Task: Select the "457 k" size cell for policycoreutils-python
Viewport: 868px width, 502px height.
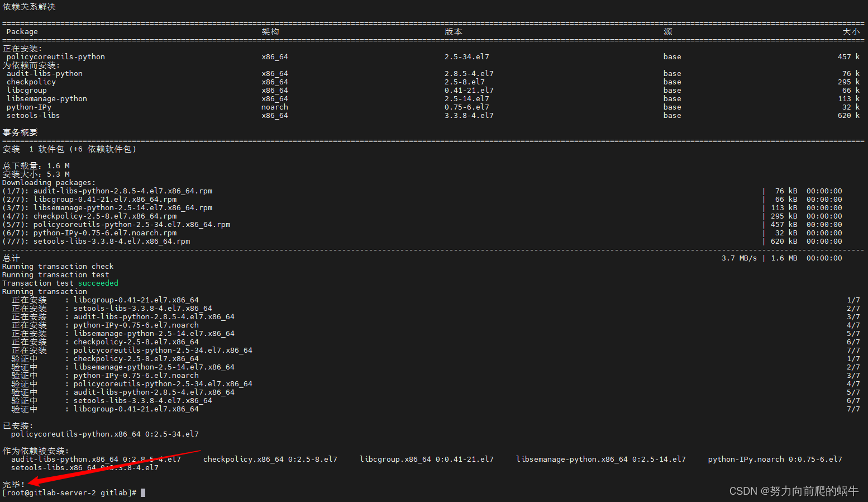Action: (x=849, y=57)
